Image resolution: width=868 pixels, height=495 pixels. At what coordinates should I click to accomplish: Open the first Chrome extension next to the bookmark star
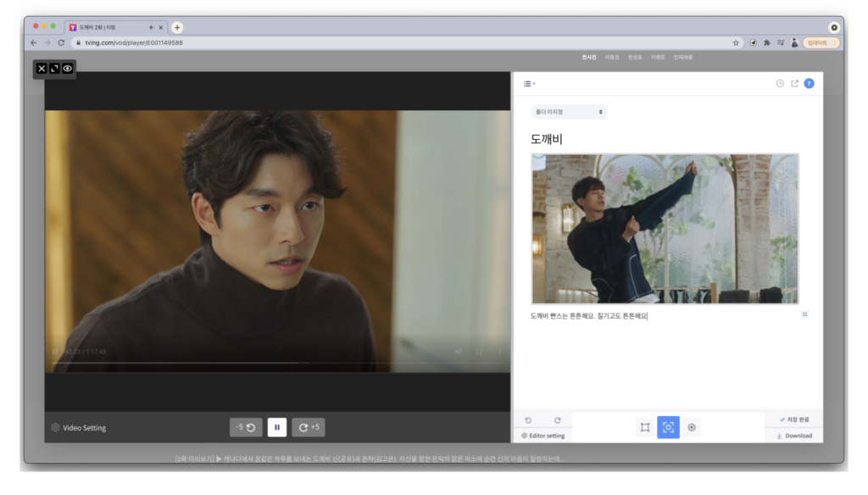click(754, 42)
